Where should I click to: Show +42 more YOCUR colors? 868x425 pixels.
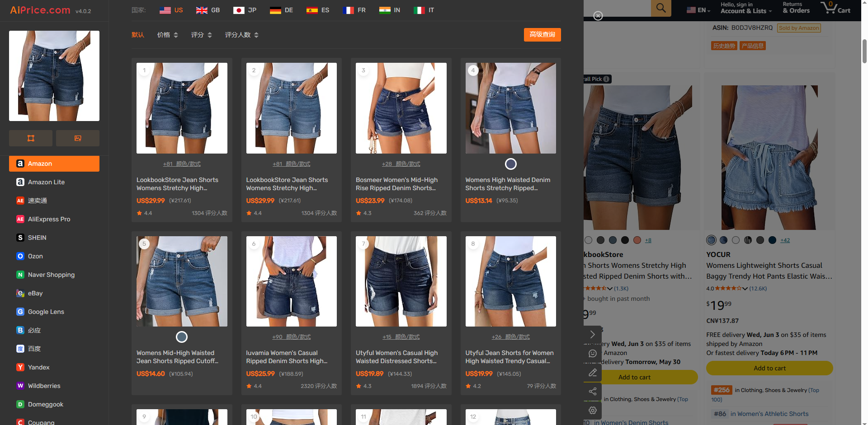[x=785, y=240]
